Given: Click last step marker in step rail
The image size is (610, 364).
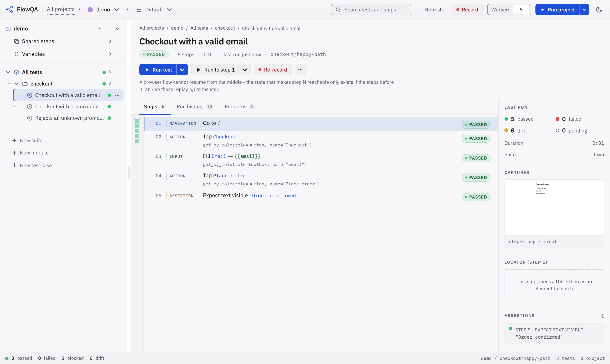Looking at the screenshot, I should (137, 141).
